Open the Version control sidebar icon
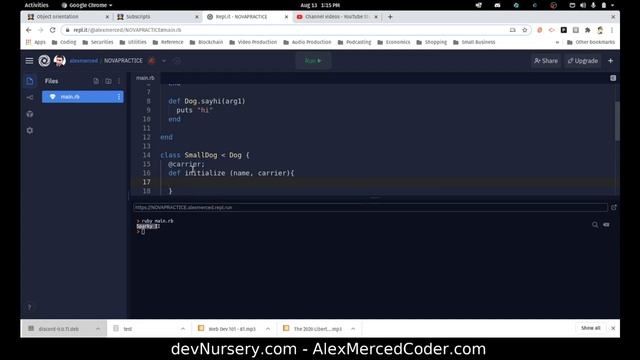 coord(30,98)
